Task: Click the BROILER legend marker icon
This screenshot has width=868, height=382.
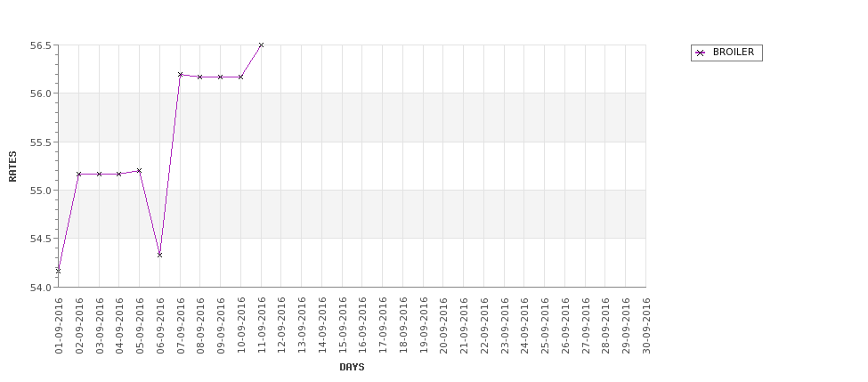Action: pos(700,53)
